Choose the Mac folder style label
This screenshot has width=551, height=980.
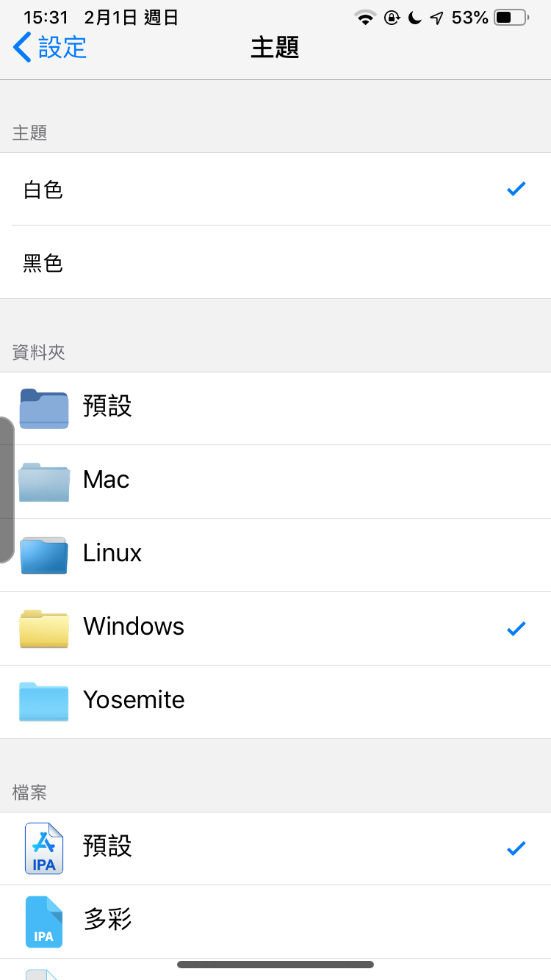tap(107, 480)
